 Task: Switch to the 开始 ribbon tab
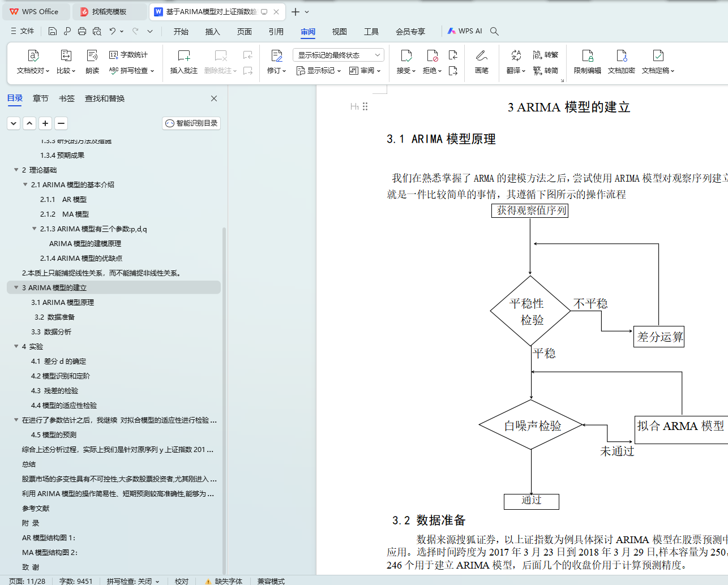click(181, 32)
